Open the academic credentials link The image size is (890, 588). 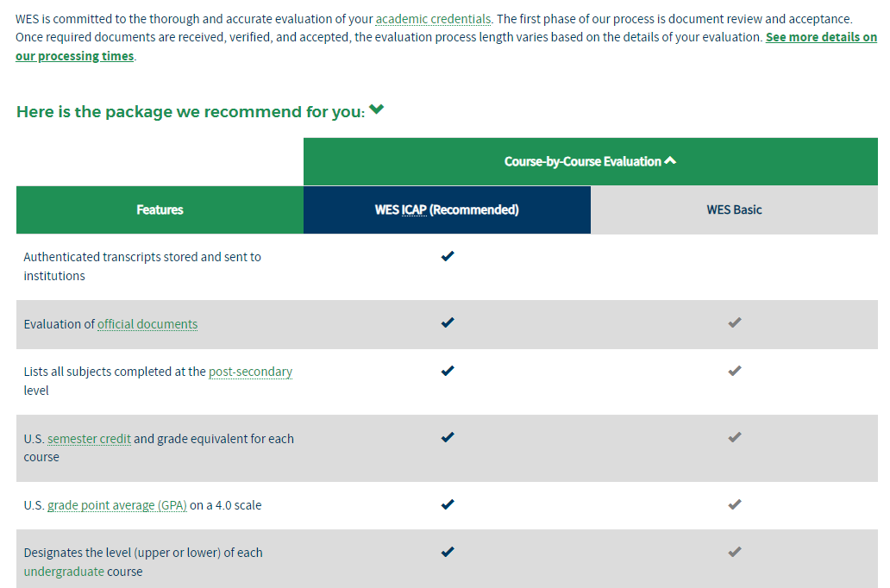[433, 18]
